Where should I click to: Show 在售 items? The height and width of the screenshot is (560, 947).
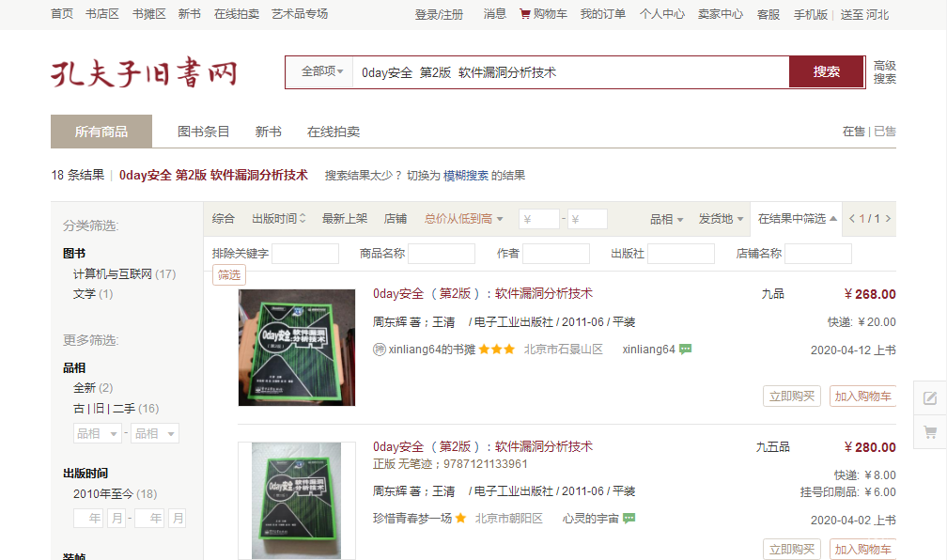853,132
